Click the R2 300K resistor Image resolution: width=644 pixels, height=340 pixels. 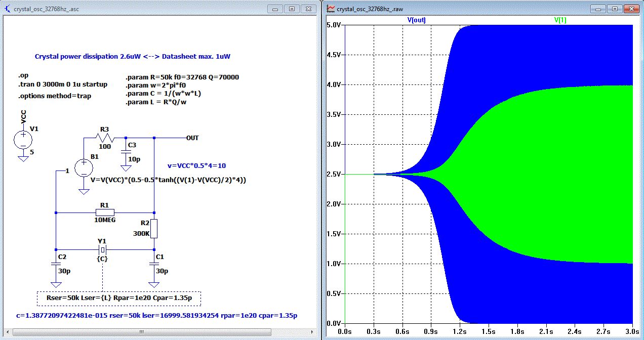(154, 229)
